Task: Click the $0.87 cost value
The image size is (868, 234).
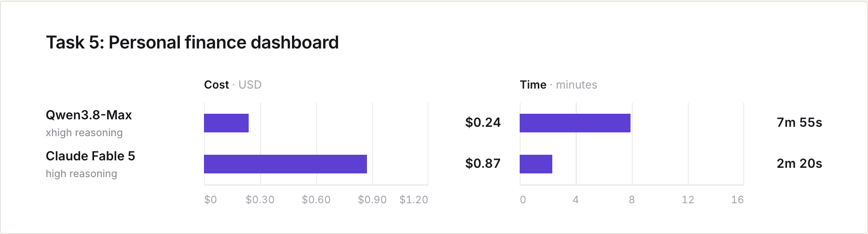Action: [x=483, y=164]
